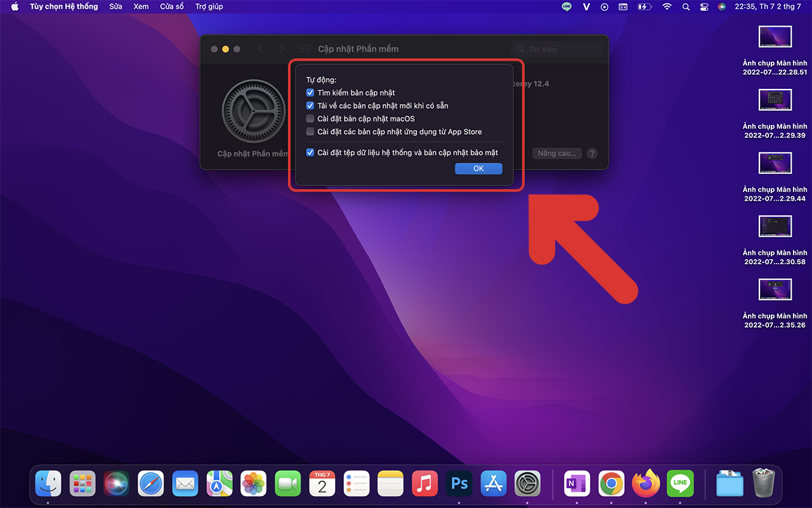The width and height of the screenshot is (812, 508).
Task: Click the date and time '22:35, Th 7 2 thg 7'
Action: pos(768,6)
